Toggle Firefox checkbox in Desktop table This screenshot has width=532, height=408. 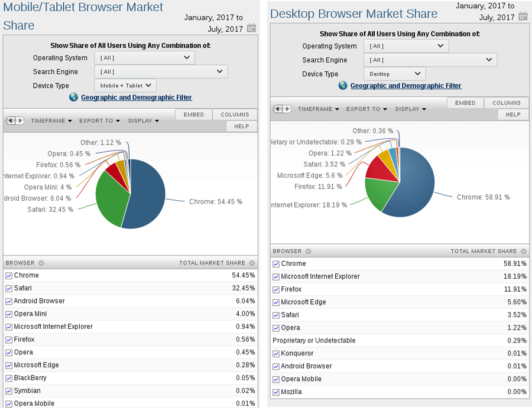(276, 290)
